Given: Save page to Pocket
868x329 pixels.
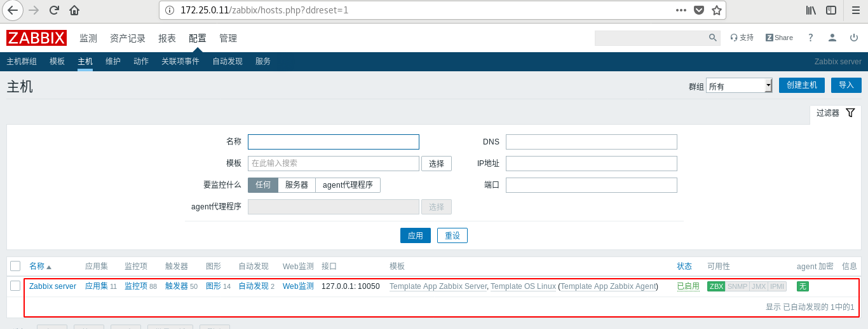Looking at the screenshot, I should [699, 10].
